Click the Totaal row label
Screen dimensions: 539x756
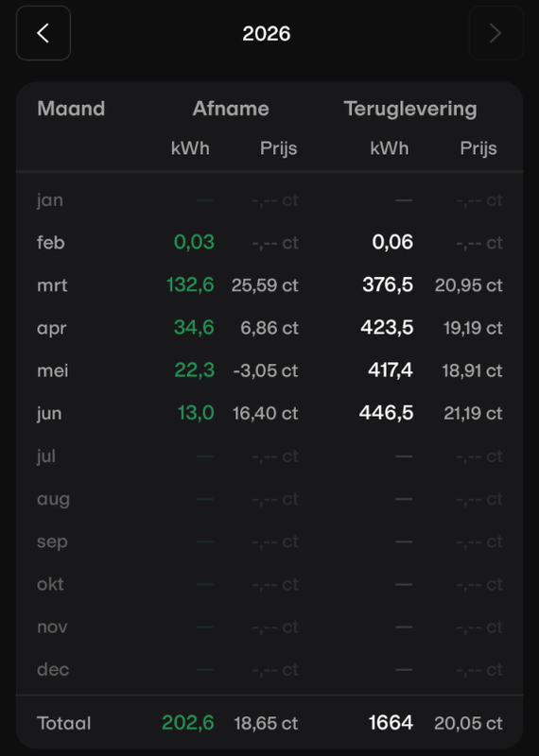click(x=63, y=723)
